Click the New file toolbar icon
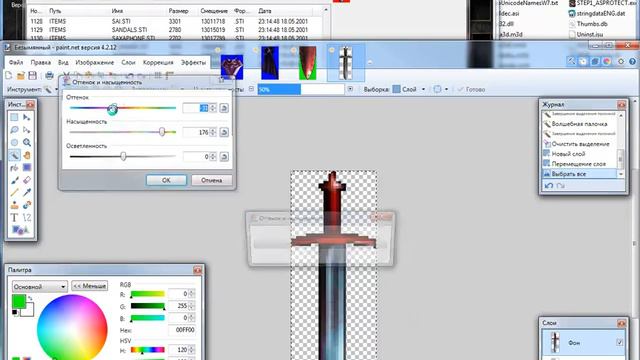Screen dimensions: 640x360 coord(9,75)
